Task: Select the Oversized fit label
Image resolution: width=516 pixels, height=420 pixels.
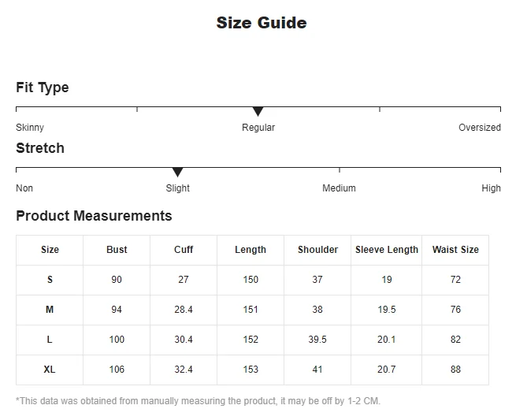Action: [x=479, y=128]
